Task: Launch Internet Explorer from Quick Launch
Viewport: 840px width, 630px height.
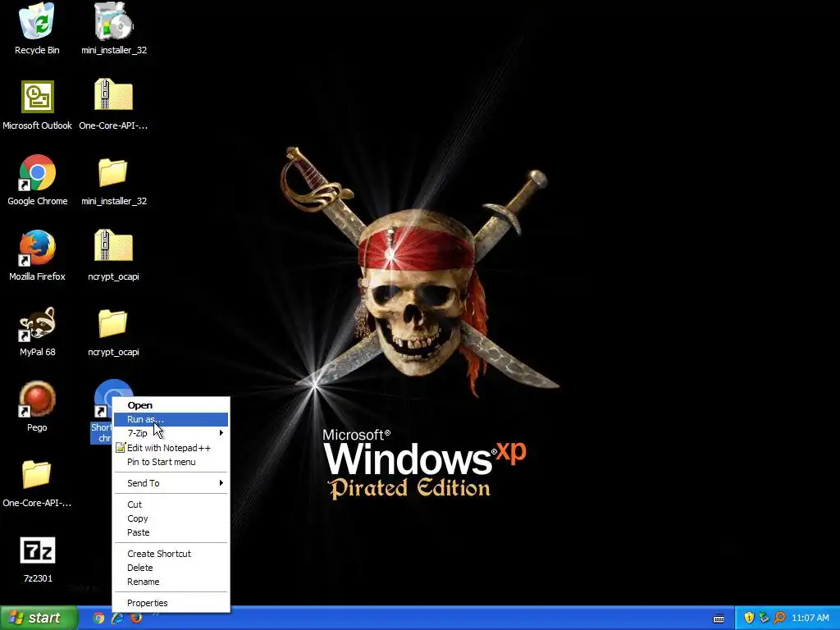Action: click(117, 618)
